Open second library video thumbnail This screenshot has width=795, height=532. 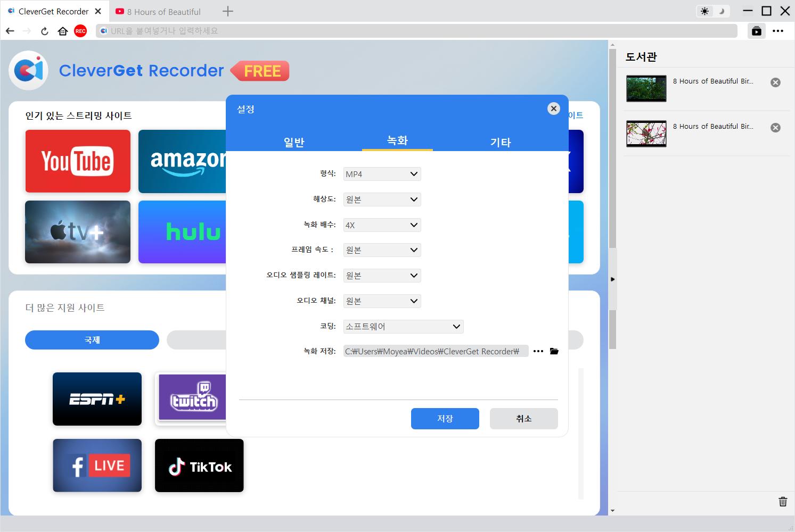click(646, 134)
